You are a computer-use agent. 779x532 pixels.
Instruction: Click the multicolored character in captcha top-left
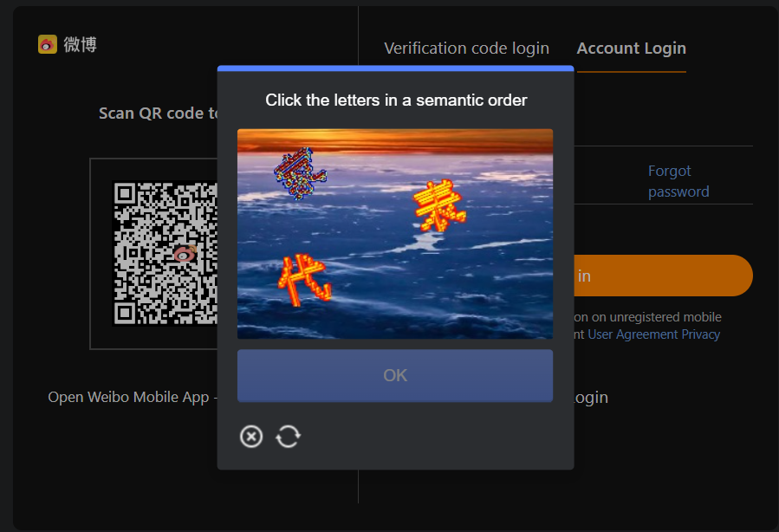(300, 173)
